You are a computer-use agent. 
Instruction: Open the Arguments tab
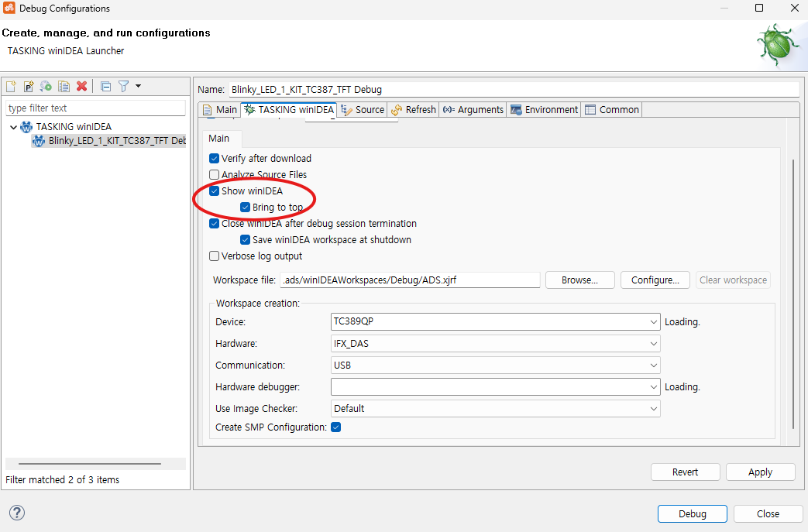[x=473, y=110]
